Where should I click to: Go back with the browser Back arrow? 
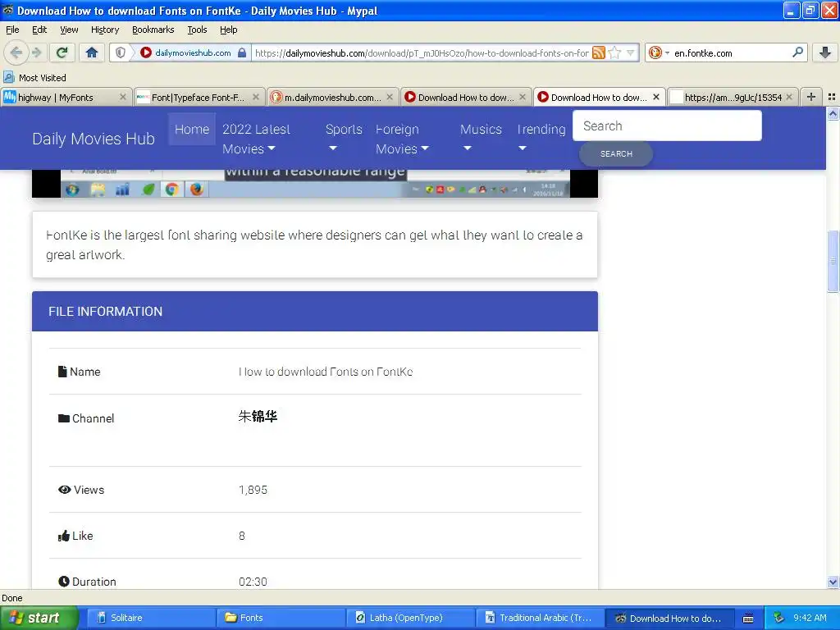pos(15,52)
